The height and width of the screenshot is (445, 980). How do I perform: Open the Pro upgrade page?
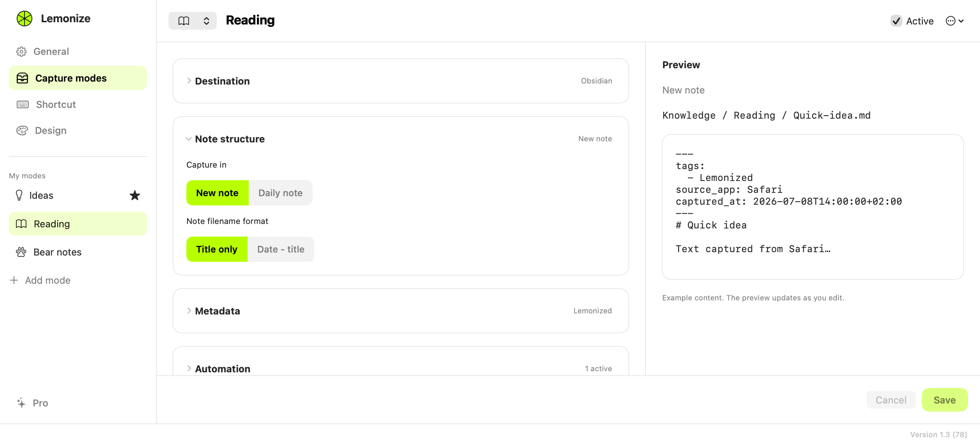tap(32, 402)
